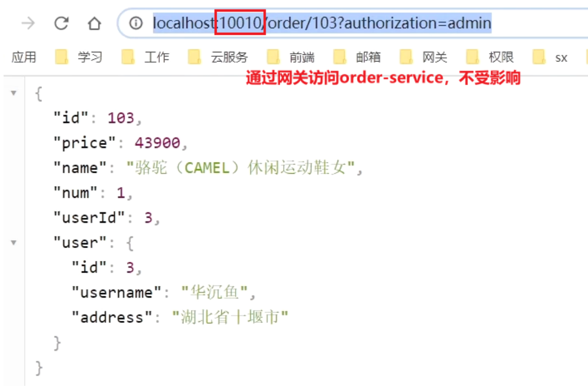Click the price value 43900
The width and height of the screenshot is (588, 391).
[157, 143]
